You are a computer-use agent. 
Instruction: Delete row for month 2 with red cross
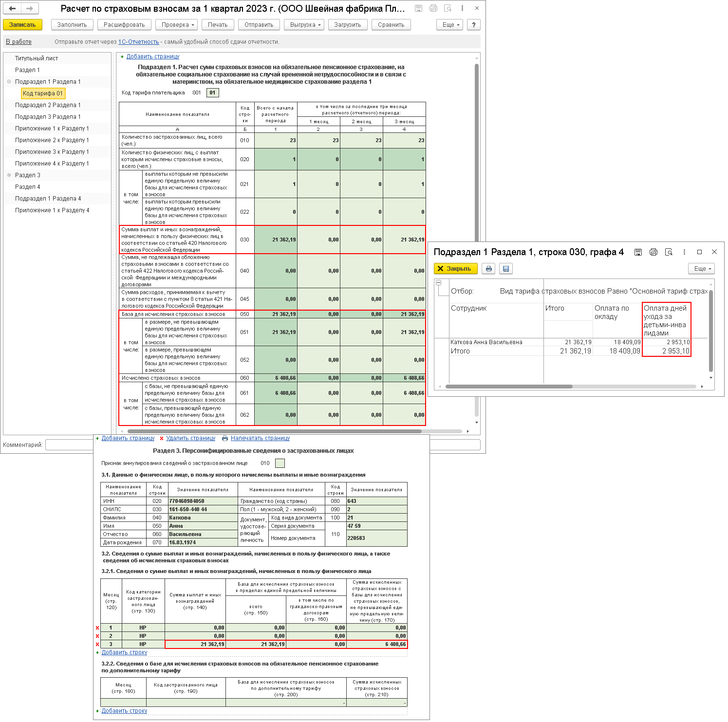97,636
